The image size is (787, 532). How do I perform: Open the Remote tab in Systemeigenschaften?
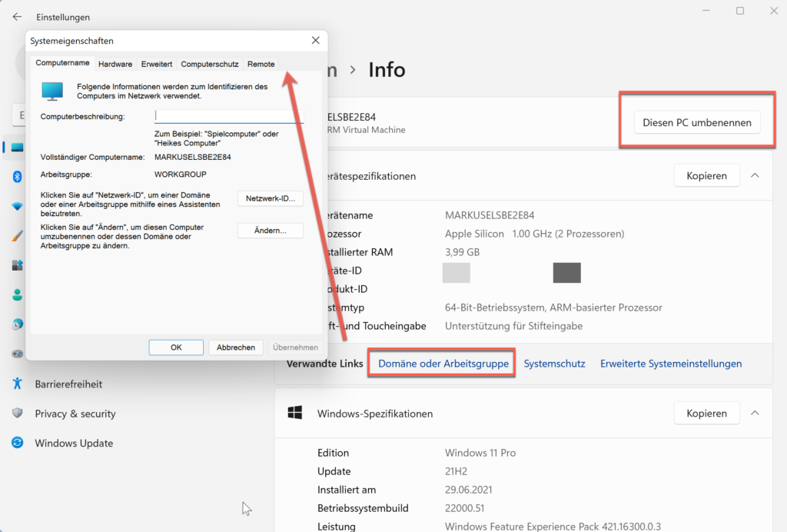click(261, 64)
